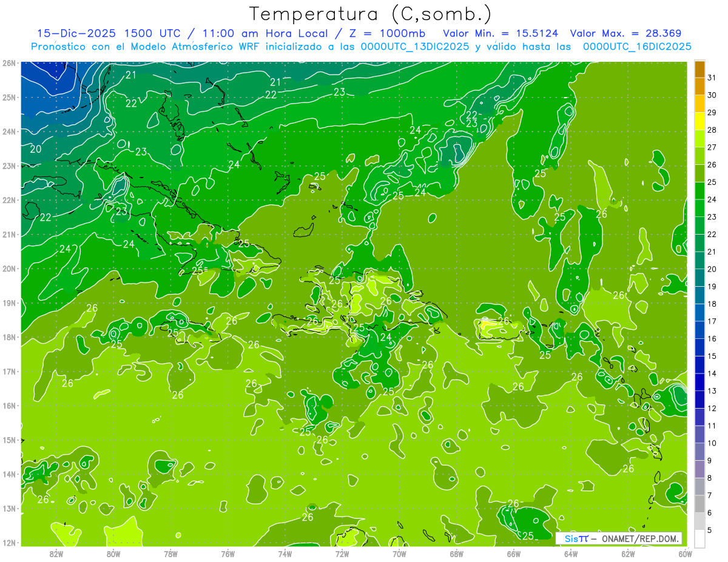728x562 pixels.
Task: Click the '80W' longitude axis label
Action: click(x=113, y=554)
